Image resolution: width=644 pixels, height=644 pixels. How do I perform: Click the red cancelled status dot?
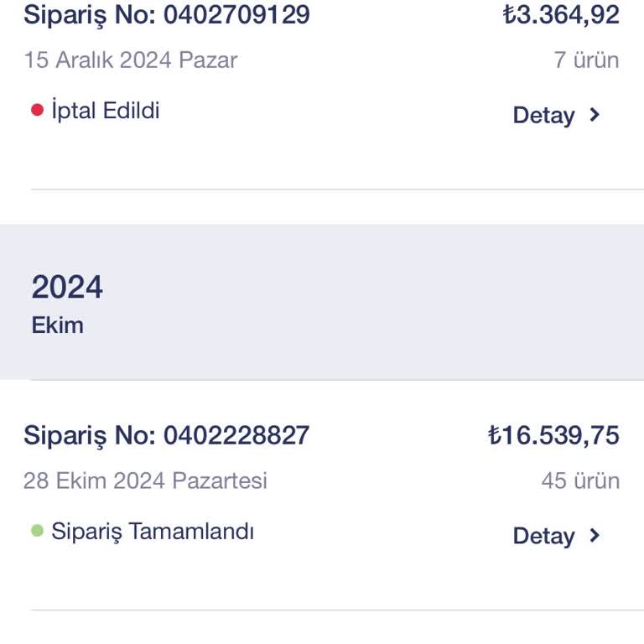coord(37,110)
